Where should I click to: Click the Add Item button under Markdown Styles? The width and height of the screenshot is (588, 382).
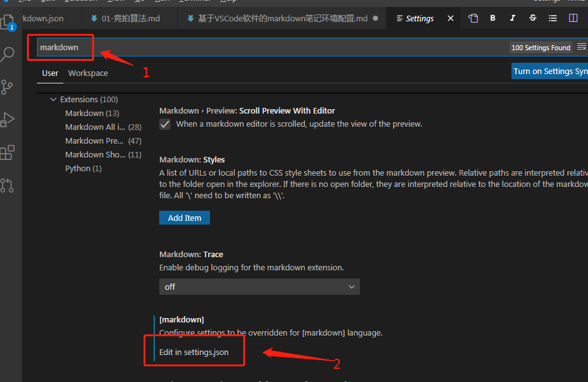click(x=184, y=217)
